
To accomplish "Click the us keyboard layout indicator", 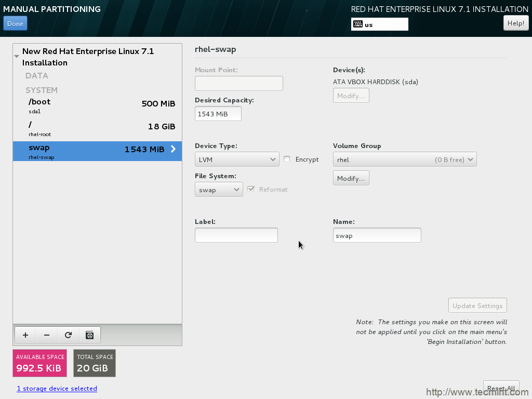I will (x=380, y=24).
